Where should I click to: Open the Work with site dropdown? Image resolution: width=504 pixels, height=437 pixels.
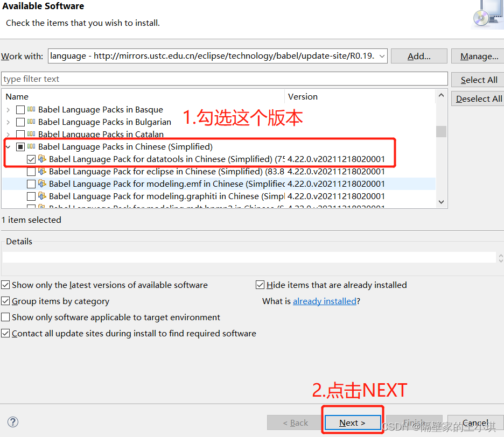382,56
